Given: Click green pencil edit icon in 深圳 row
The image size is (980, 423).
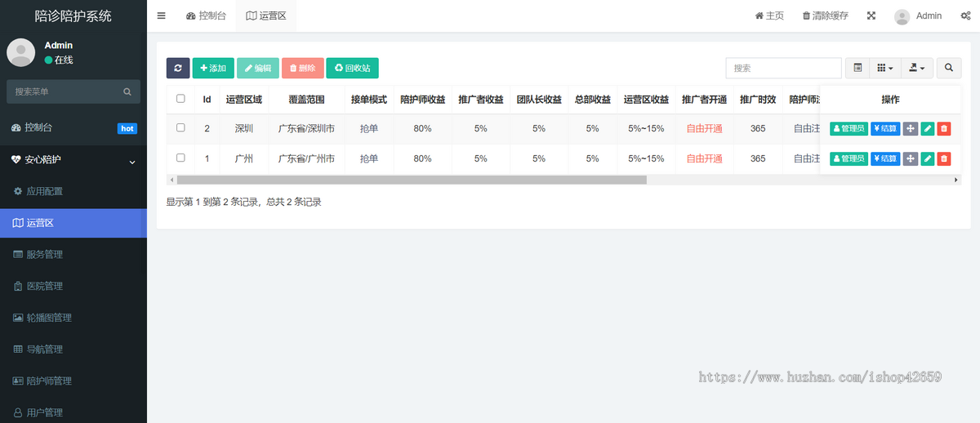Looking at the screenshot, I should coord(927,128).
